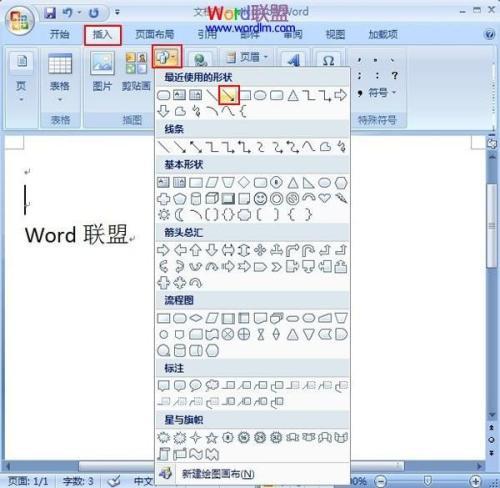Adjust the zoom slider handle
The width and height of the screenshot is (500, 488).
pyautogui.click(x=428, y=481)
